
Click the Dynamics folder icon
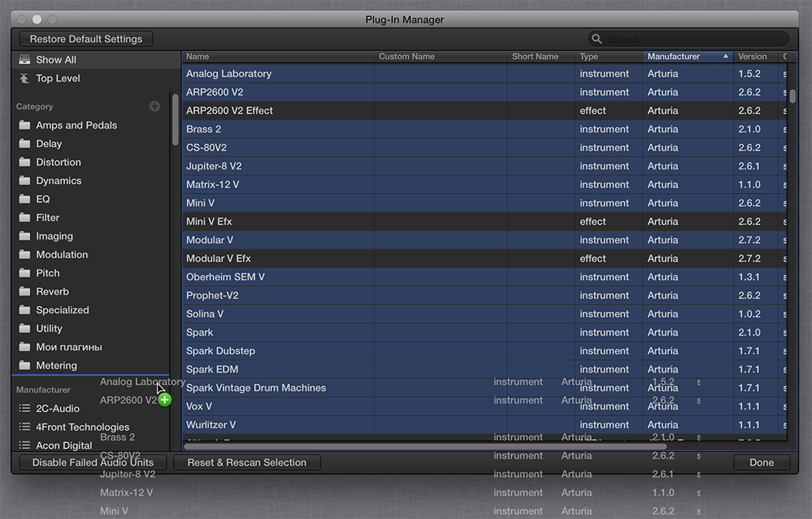point(25,180)
